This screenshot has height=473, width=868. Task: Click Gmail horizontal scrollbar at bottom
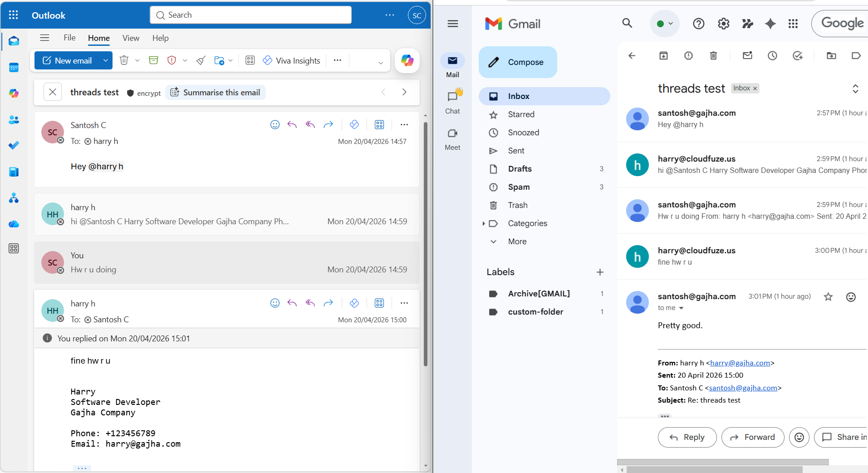714,469
